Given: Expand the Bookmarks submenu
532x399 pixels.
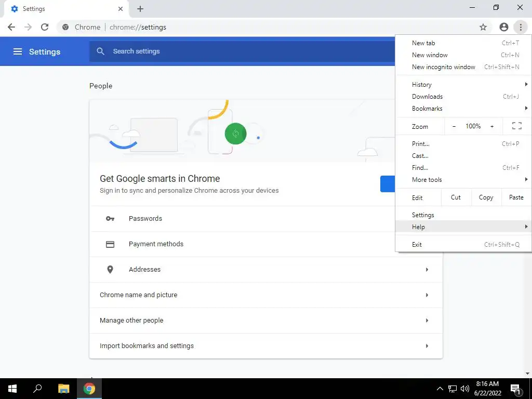Looking at the screenshot, I should pyautogui.click(x=463, y=109).
